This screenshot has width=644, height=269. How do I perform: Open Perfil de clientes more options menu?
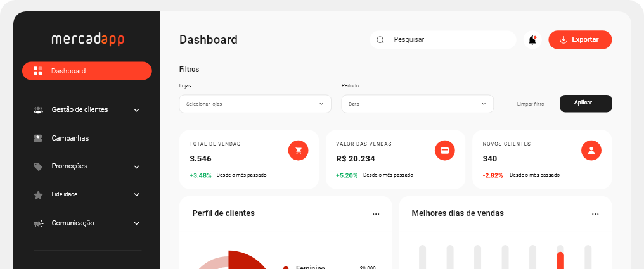pyautogui.click(x=376, y=214)
